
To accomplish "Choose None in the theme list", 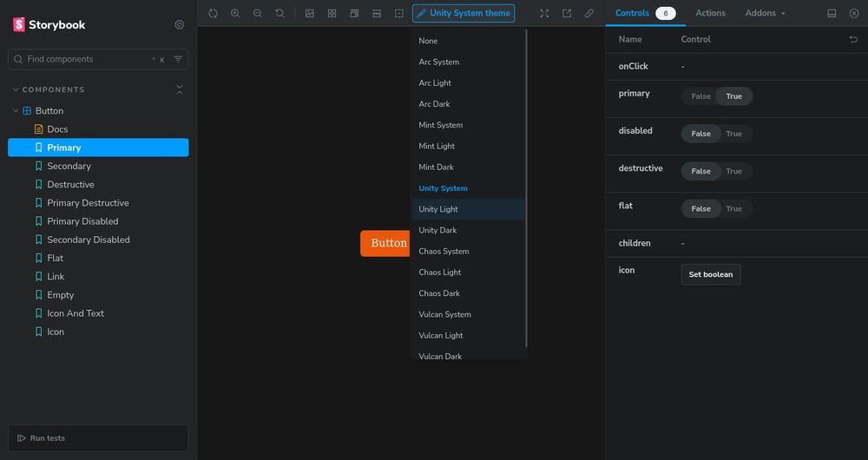I will pyautogui.click(x=468, y=41).
